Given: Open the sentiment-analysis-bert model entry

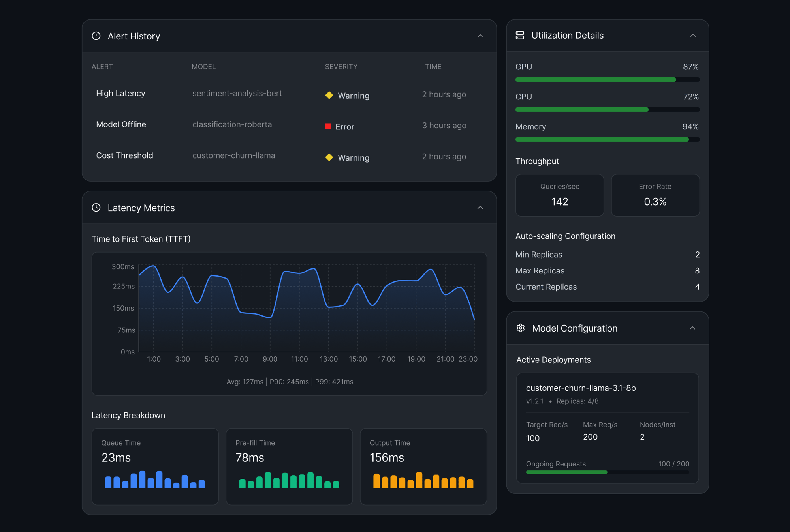Looking at the screenshot, I should click(x=237, y=94).
